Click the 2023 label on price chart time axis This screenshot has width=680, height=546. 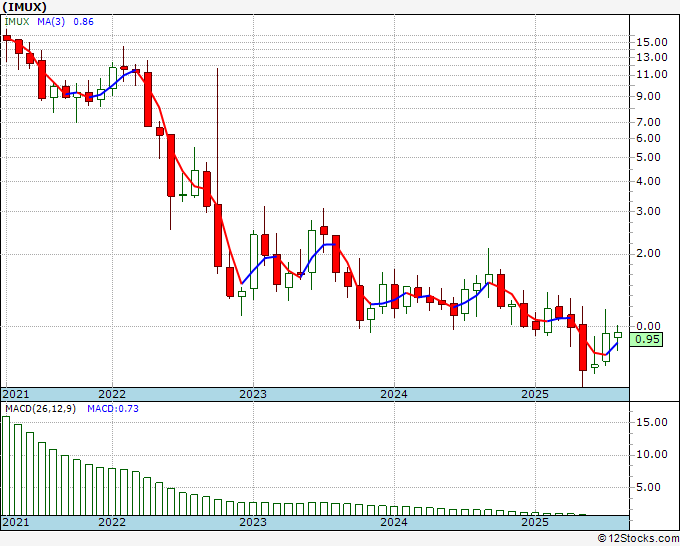pos(253,394)
